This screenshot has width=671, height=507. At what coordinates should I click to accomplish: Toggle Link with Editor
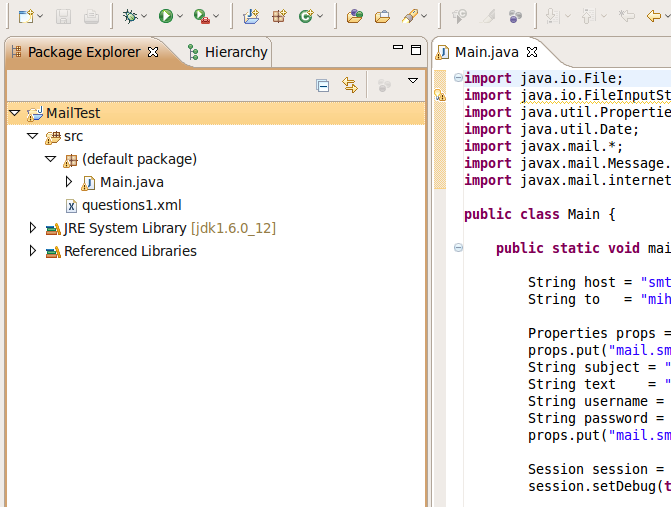(x=350, y=85)
